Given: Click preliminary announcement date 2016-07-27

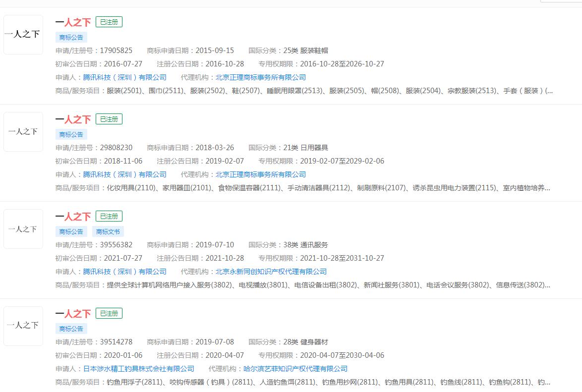Looking at the screenshot, I should click(123, 64).
